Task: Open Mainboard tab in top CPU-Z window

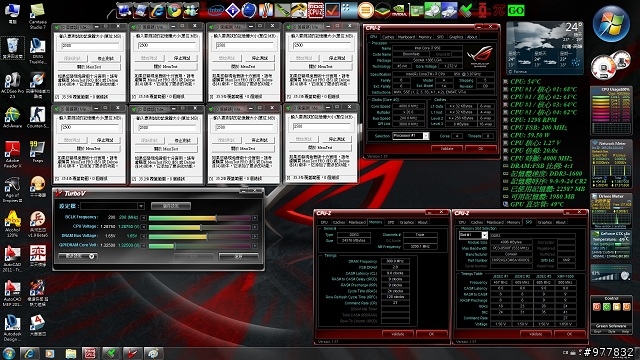Action: [406, 37]
